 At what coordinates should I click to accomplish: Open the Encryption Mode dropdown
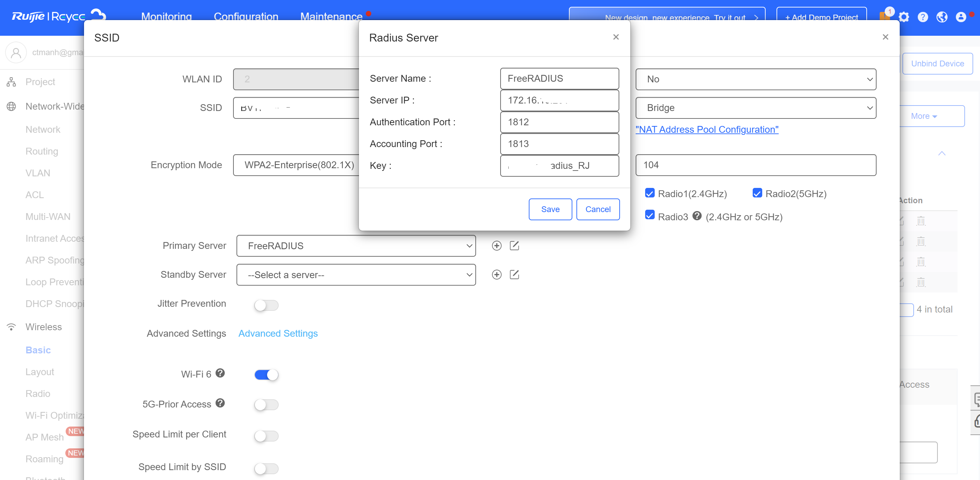(297, 165)
